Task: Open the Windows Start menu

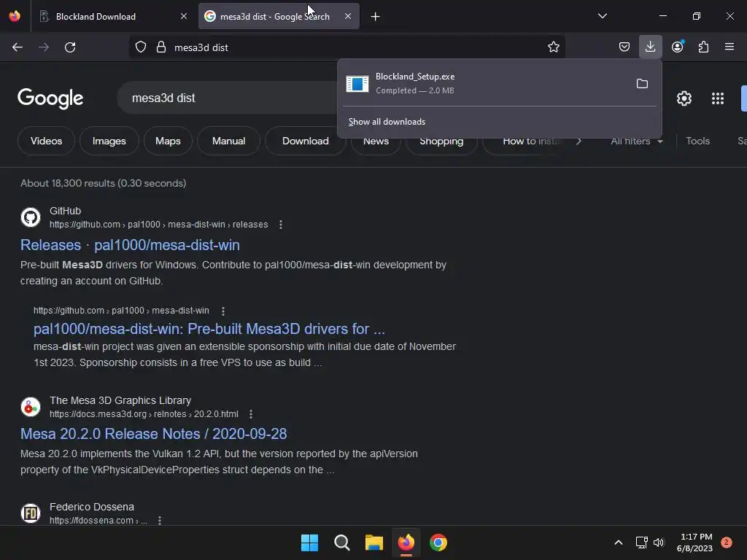Action: click(309, 542)
